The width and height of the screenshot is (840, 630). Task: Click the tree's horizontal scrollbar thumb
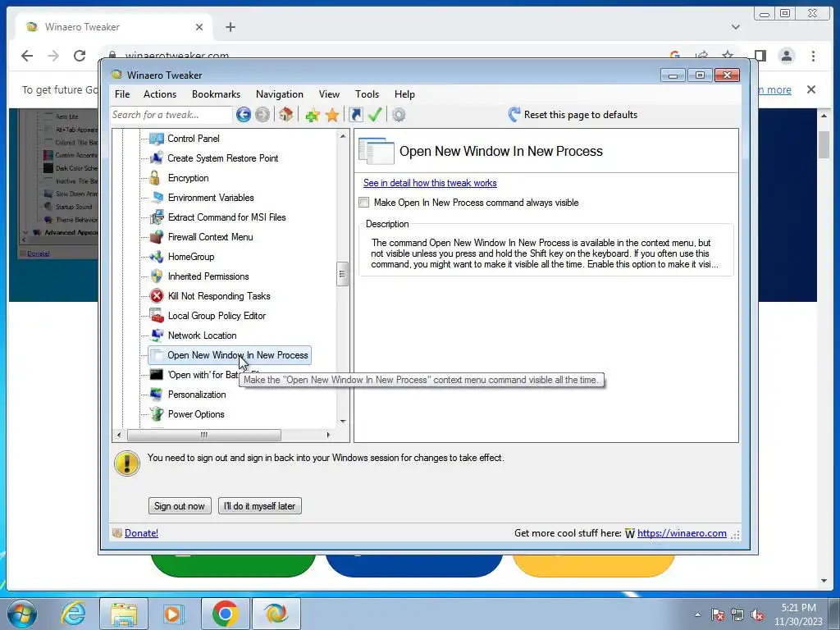pyautogui.click(x=203, y=435)
